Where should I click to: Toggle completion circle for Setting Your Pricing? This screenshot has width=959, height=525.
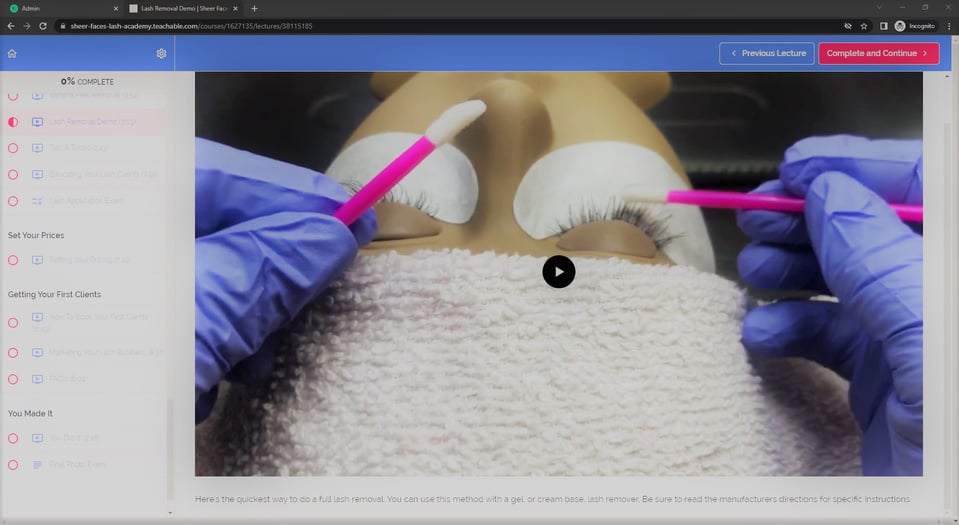click(13, 260)
